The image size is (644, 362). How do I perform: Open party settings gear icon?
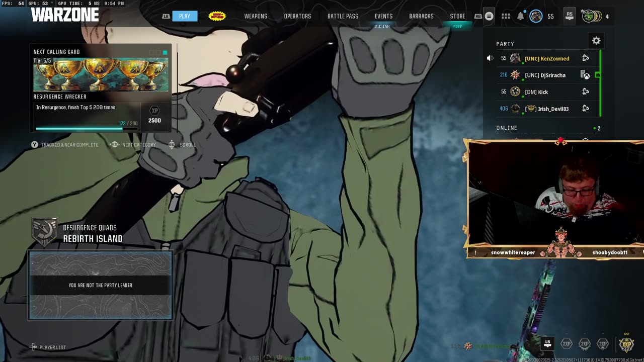pyautogui.click(x=596, y=41)
